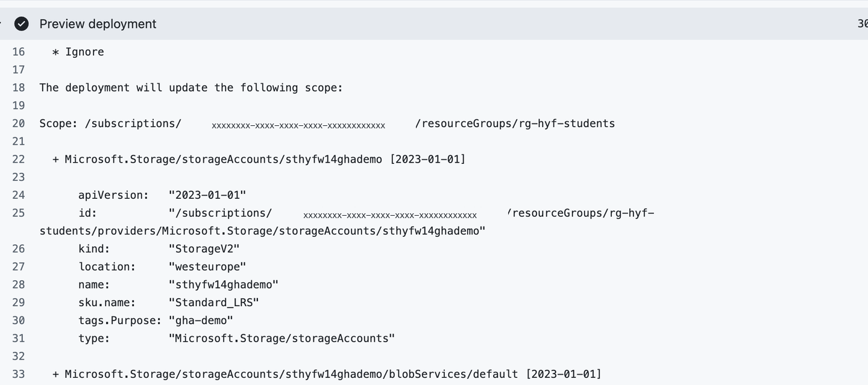Click the location "westeurope" log line
Viewport: 868px width, 385px height.
pyautogui.click(x=162, y=266)
